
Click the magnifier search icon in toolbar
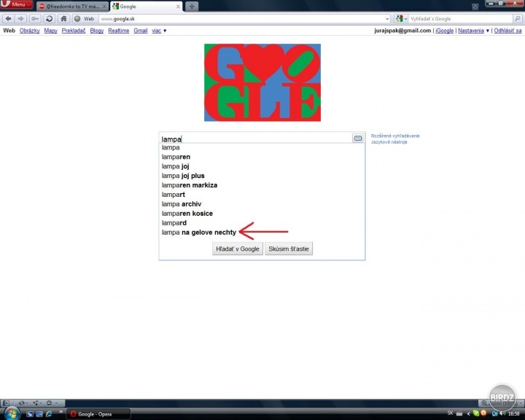[517, 19]
